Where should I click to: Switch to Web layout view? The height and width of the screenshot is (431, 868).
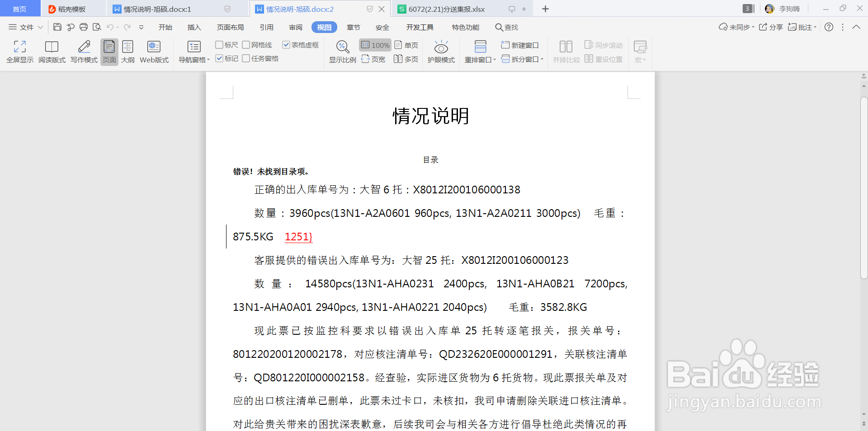pyautogui.click(x=154, y=51)
